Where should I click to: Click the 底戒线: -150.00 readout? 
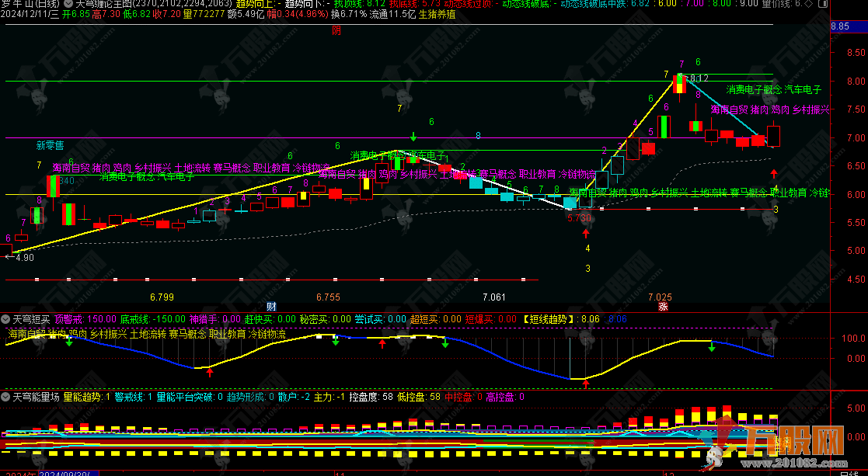click(x=153, y=319)
